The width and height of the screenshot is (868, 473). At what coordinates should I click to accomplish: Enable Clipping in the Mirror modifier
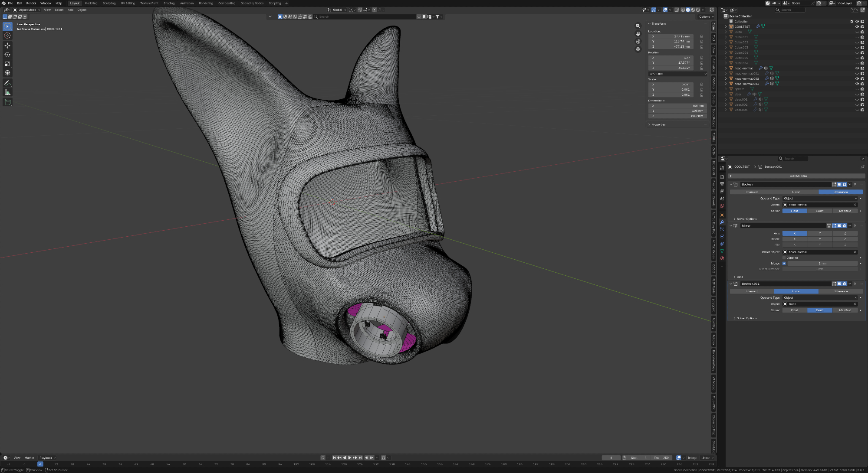click(x=784, y=258)
